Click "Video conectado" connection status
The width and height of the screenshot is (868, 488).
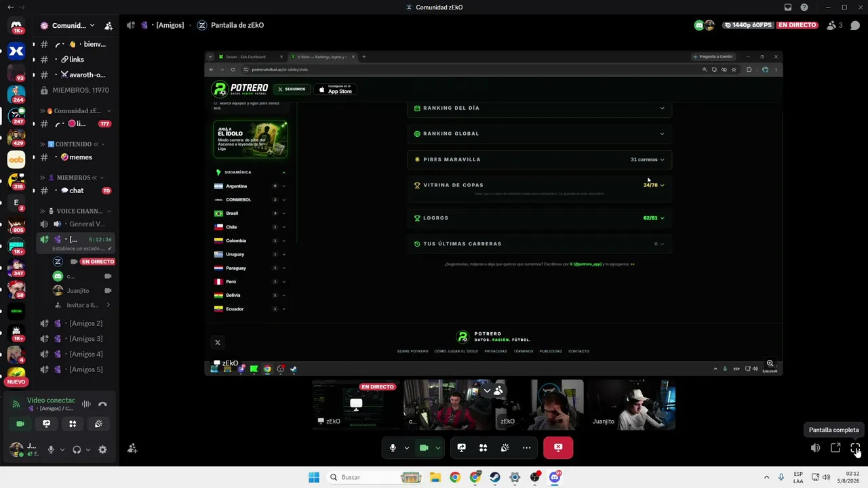pyautogui.click(x=51, y=400)
